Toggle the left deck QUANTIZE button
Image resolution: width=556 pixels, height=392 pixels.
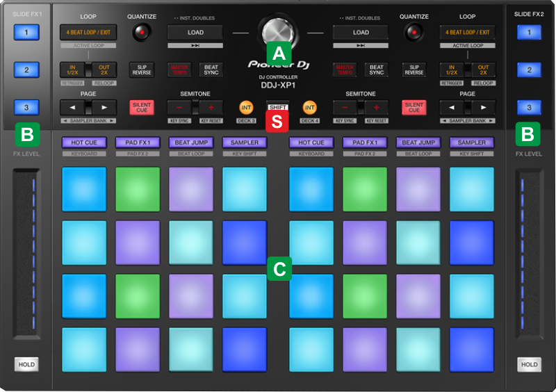(142, 32)
